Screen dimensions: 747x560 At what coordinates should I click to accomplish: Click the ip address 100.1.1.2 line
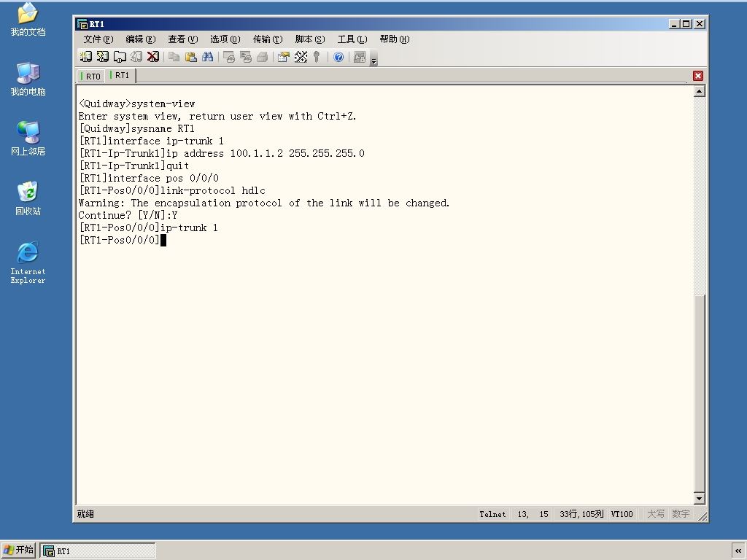click(x=222, y=153)
